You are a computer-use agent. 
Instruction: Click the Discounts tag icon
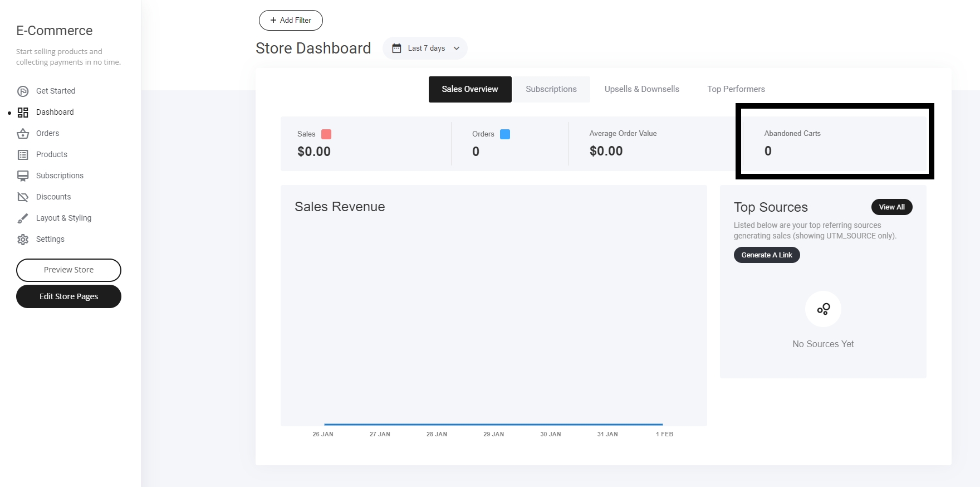[x=23, y=197]
